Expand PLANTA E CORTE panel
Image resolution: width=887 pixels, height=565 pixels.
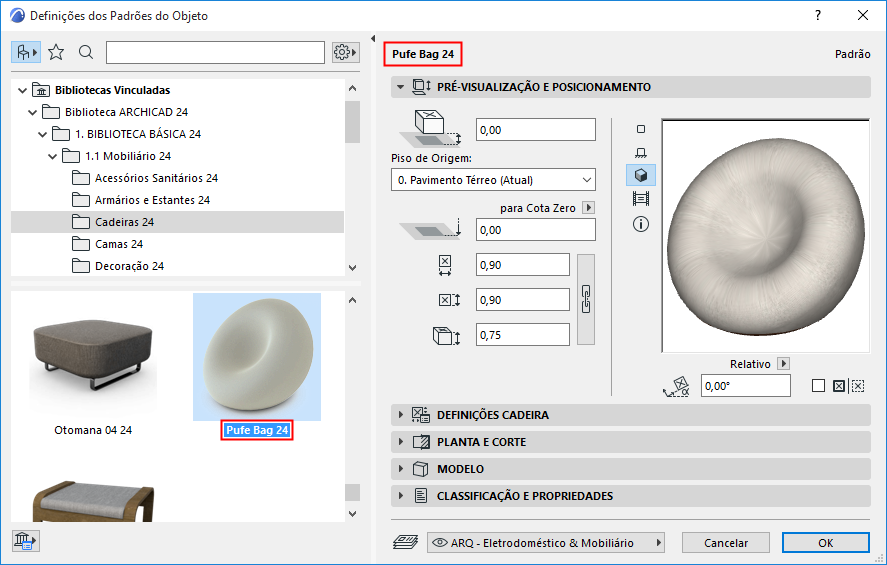click(x=631, y=442)
